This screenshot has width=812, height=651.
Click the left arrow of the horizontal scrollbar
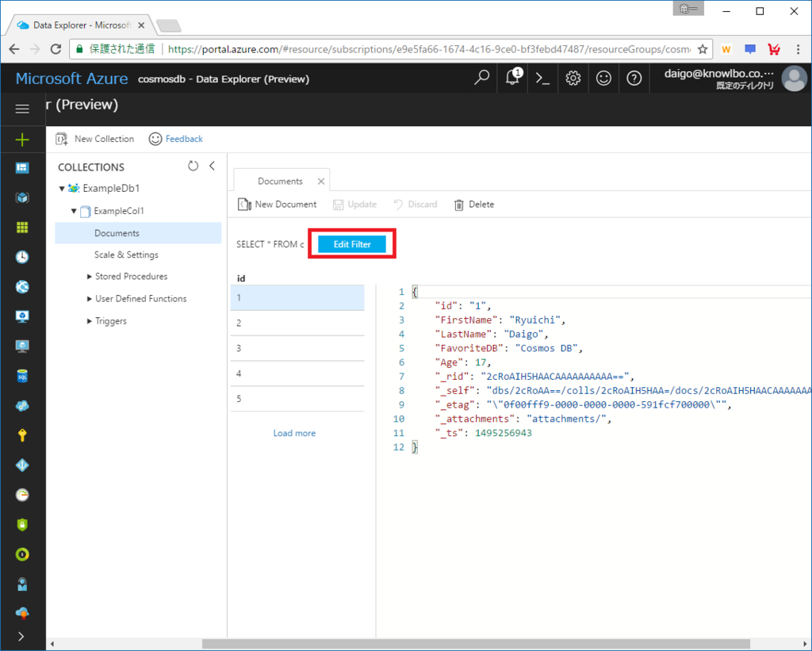tap(52, 644)
